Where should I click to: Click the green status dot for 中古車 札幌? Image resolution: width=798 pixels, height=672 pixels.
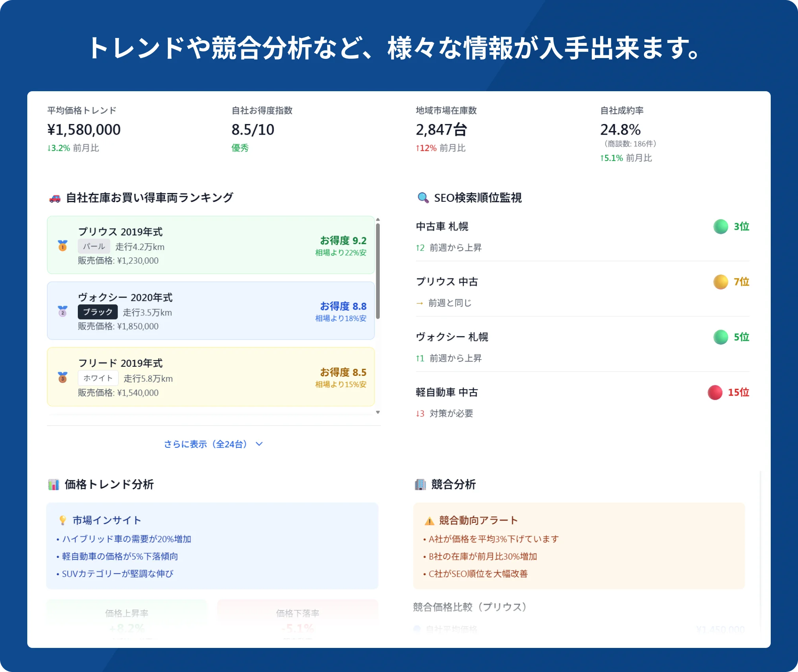(721, 227)
